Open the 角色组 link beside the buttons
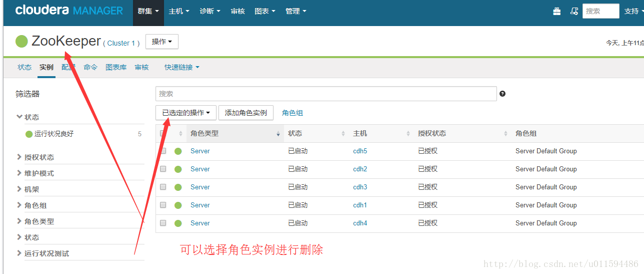644x274 pixels. click(x=292, y=113)
